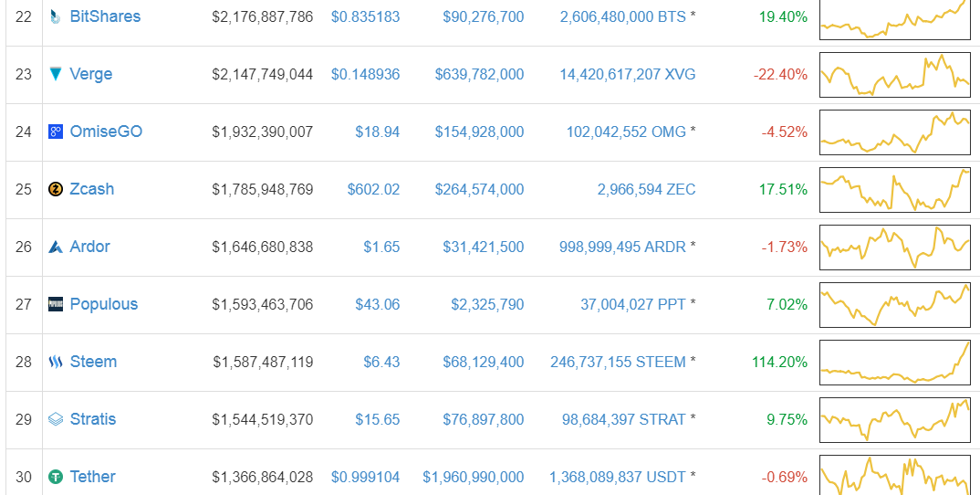The image size is (980, 495).
Task: Click the BitShares coin logo icon
Action: pos(56,16)
